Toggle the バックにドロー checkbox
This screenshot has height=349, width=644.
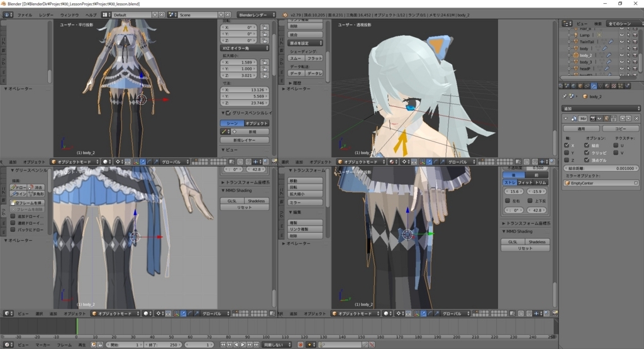pyautogui.click(x=13, y=230)
